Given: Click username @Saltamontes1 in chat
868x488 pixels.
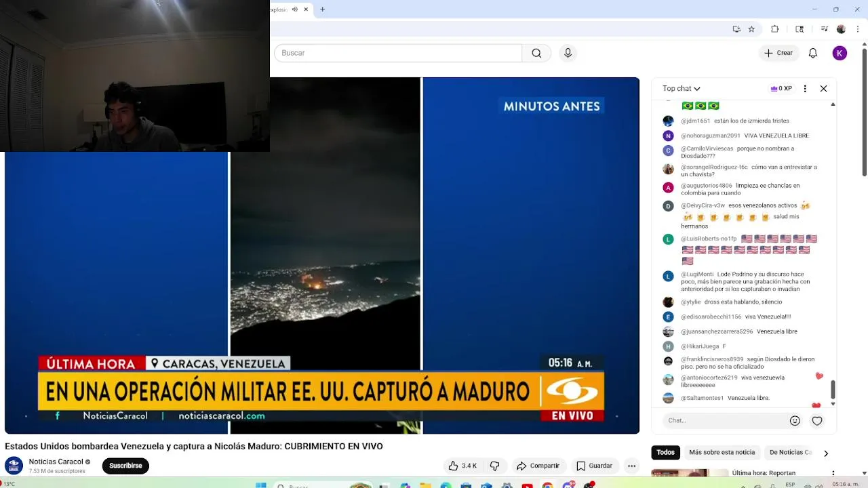Looking at the screenshot, I should 702,398.
